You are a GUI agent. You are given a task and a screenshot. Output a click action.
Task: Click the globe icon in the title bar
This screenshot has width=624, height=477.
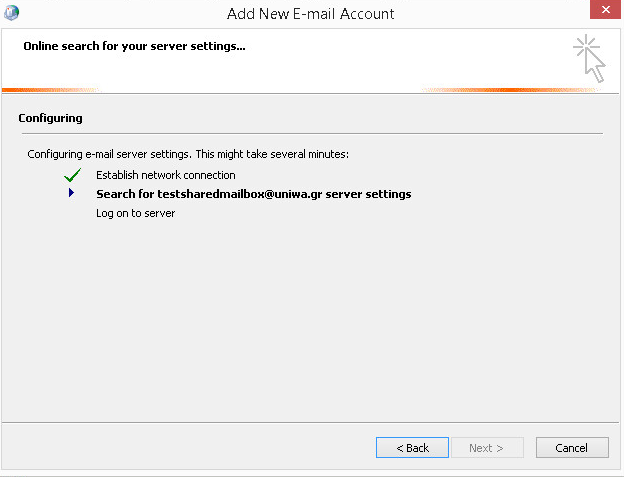point(11,12)
